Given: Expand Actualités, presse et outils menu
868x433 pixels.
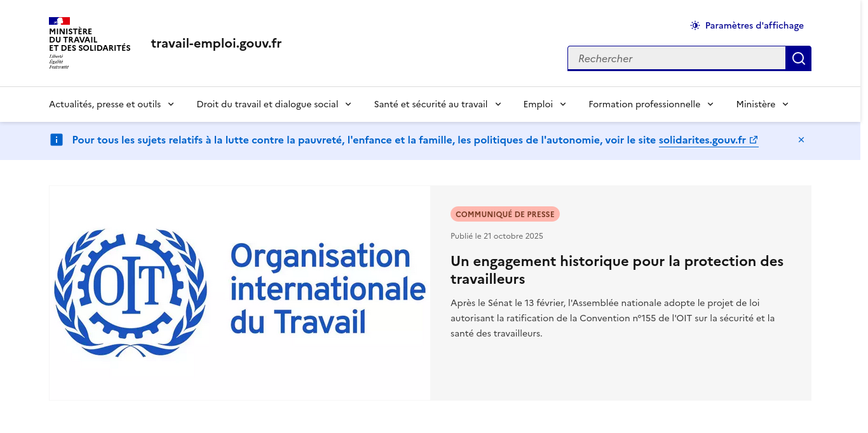Looking at the screenshot, I should [x=111, y=104].
